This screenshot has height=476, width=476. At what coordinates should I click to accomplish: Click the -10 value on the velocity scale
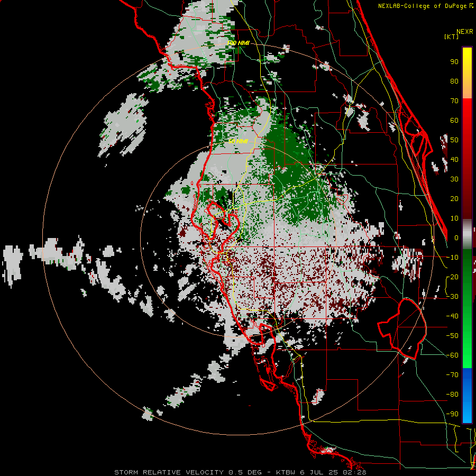click(x=452, y=258)
